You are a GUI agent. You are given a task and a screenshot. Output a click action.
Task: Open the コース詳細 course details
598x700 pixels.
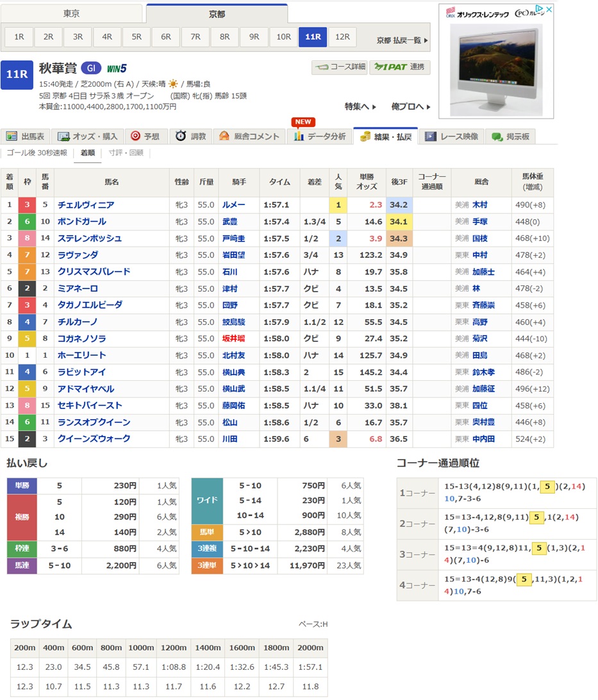(x=340, y=67)
